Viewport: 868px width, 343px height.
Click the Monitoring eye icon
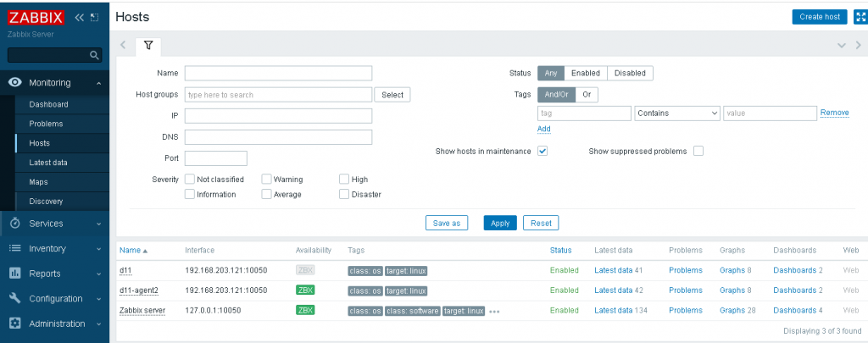(15, 83)
